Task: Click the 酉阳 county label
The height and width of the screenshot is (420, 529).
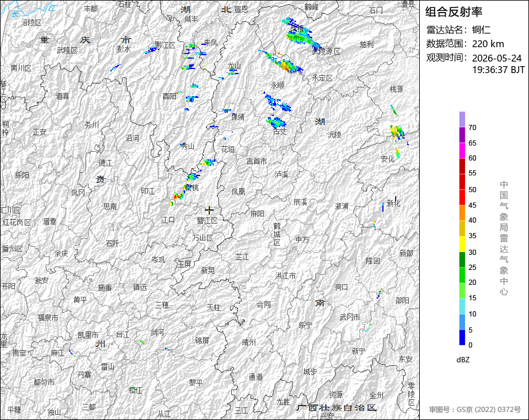Action: coord(170,96)
